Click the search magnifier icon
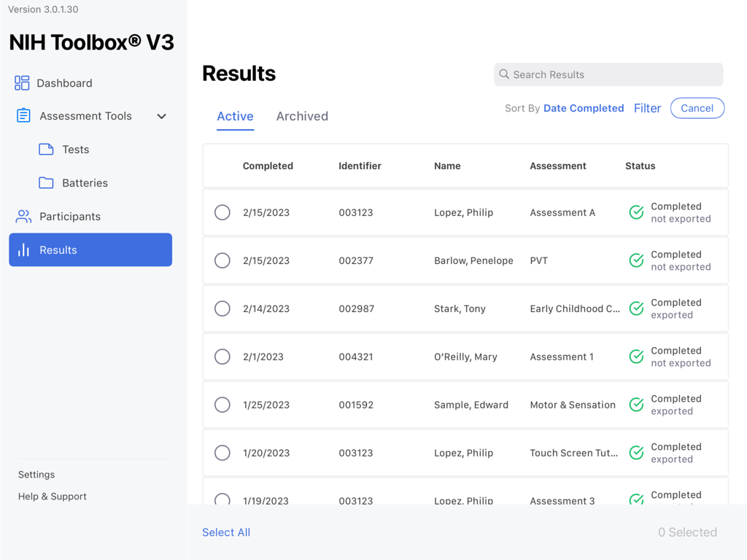The height and width of the screenshot is (560, 747). [x=504, y=74]
